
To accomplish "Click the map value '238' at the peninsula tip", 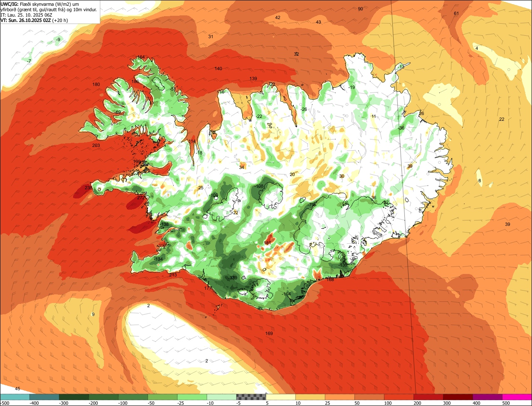I will click(89, 188).
